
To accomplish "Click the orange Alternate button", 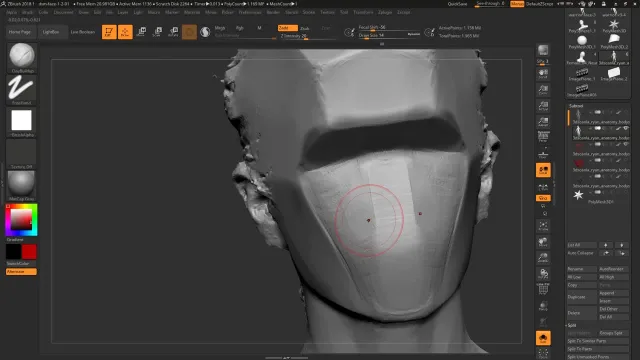I will tap(21, 271).
